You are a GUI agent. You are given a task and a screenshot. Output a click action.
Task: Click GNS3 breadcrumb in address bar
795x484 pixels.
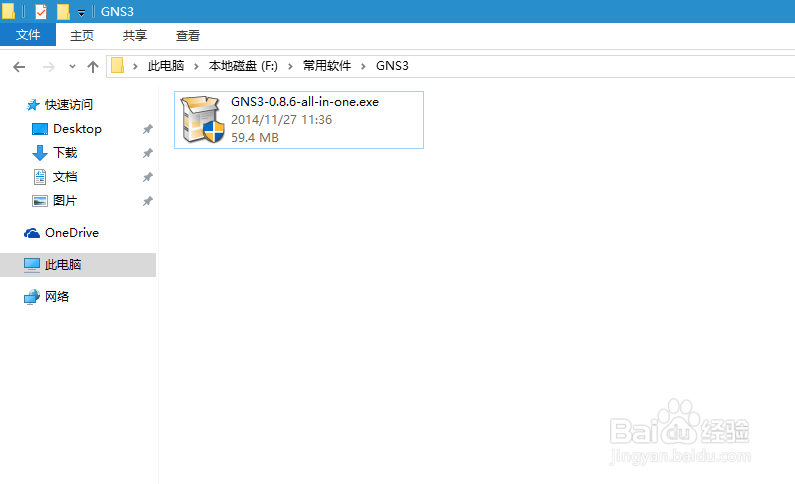pyautogui.click(x=392, y=66)
